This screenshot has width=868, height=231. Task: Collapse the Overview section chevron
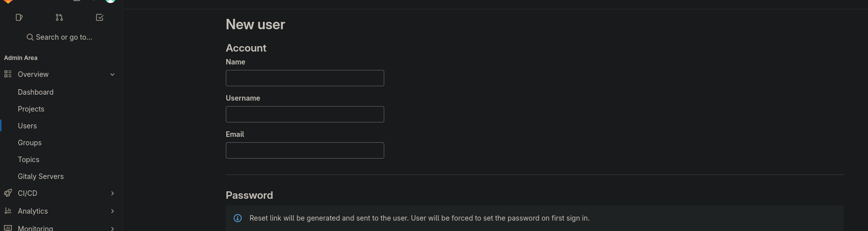click(112, 74)
